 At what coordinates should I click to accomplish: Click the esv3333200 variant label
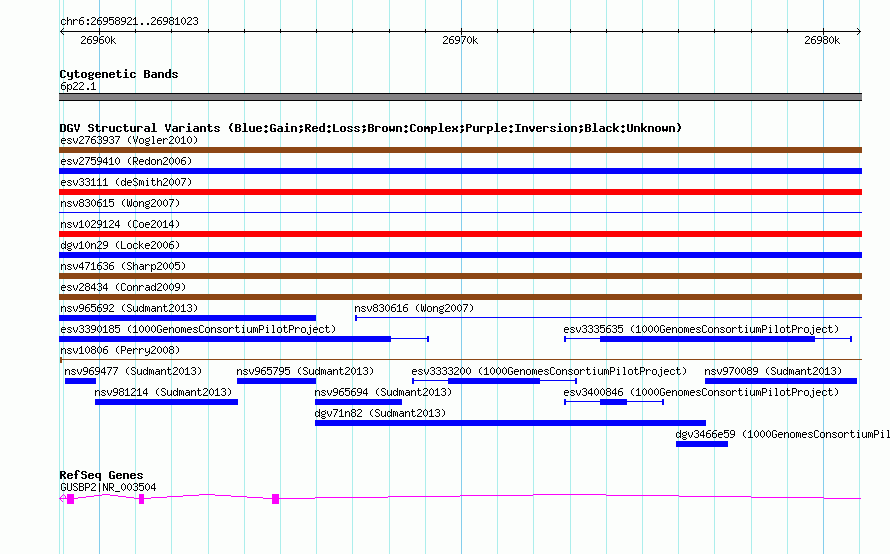(549, 371)
